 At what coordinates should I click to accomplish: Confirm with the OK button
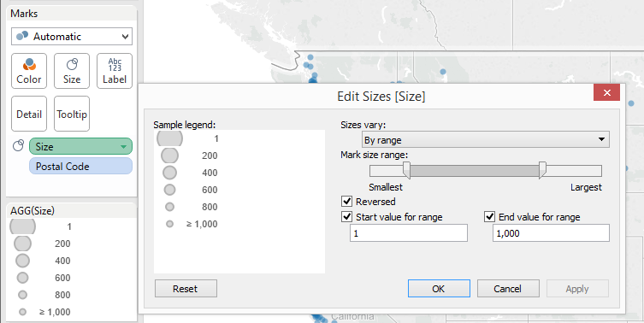[x=439, y=289]
